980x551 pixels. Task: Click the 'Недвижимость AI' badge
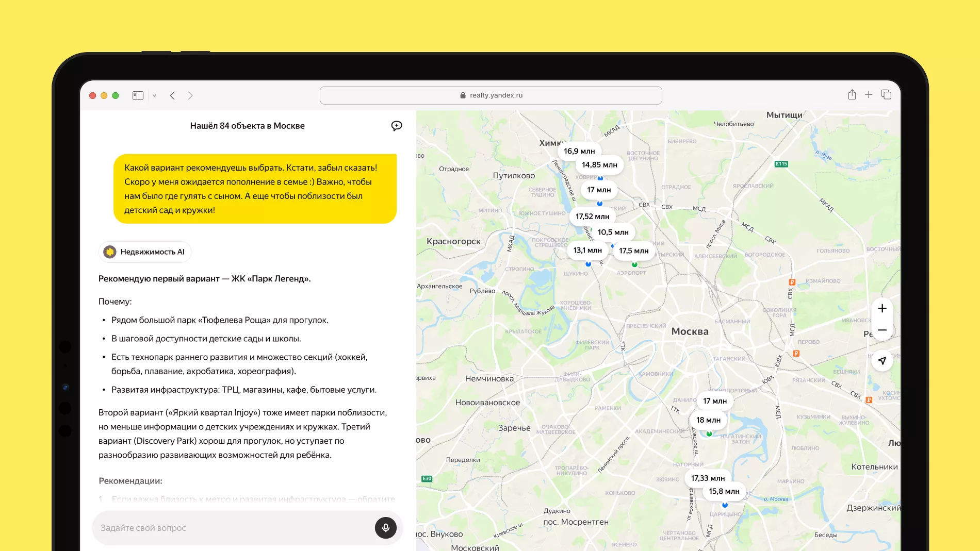click(145, 252)
